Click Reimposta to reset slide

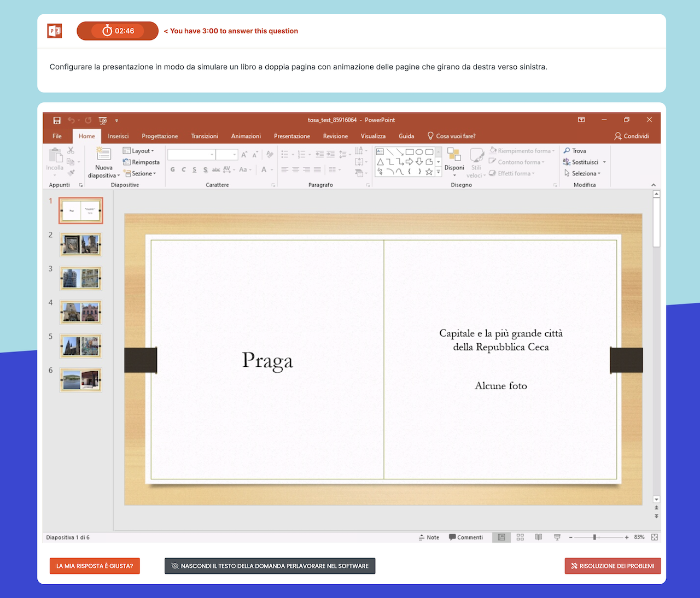point(142,162)
